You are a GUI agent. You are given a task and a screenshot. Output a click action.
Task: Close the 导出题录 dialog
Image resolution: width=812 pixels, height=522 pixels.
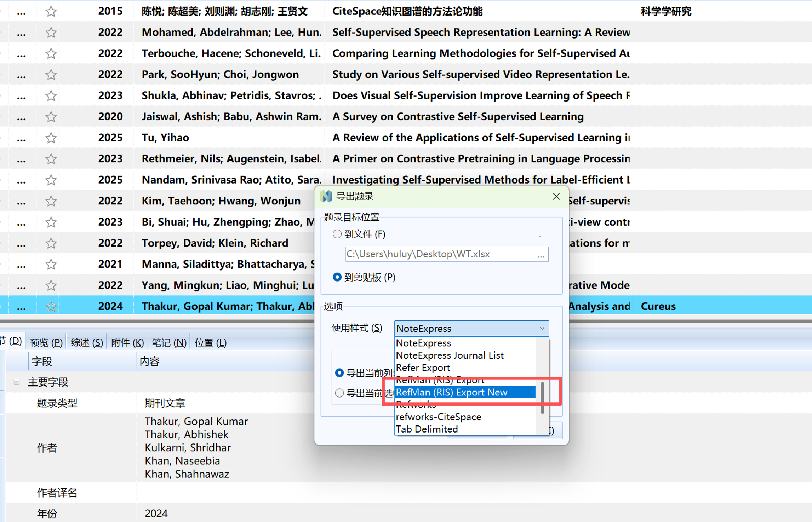coord(556,196)
